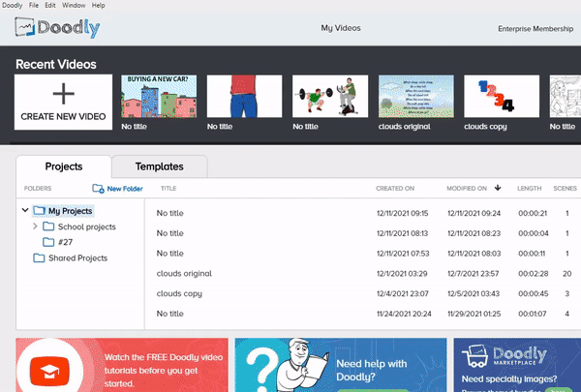The height and width of the screenshot is (392, 581).
Task: Click the Modified On sort arrow
Action: 498,188
